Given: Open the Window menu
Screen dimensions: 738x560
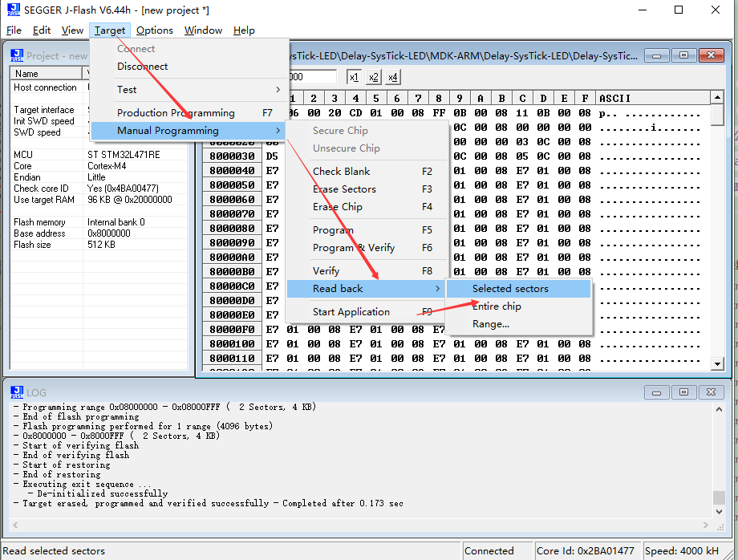Looking at the screenshot, I should (x=203, y=30).
